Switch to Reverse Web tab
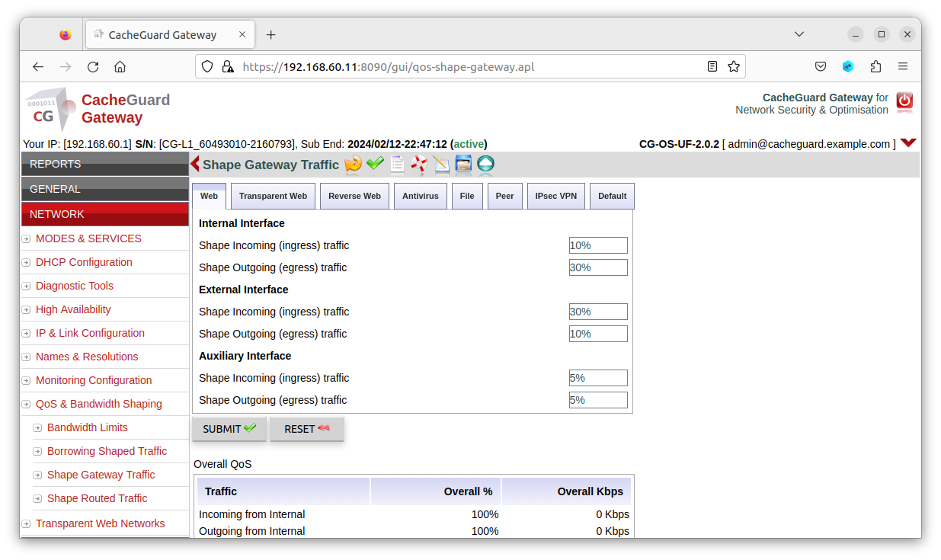 tap(354, 196)
